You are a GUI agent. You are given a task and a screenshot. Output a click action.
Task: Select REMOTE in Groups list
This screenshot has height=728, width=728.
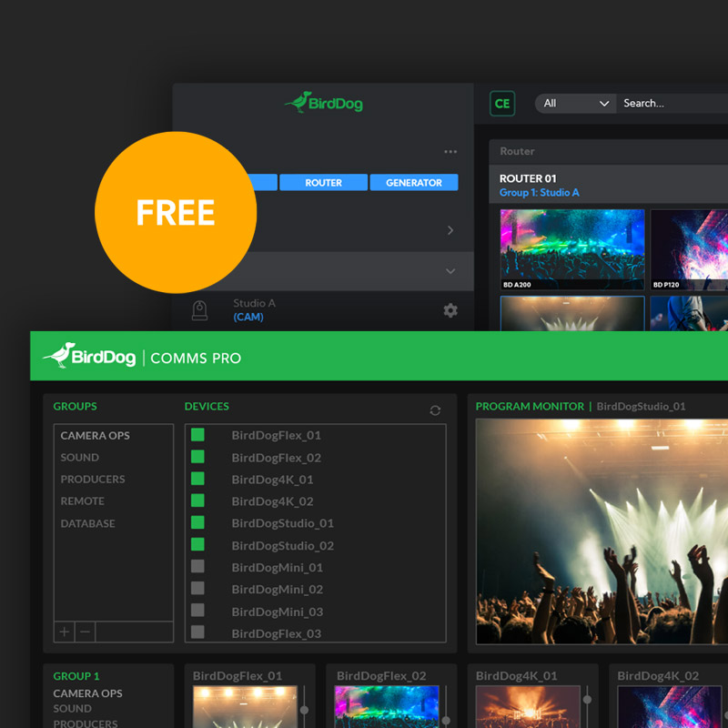pyautogui.click(x=82, y=501)
